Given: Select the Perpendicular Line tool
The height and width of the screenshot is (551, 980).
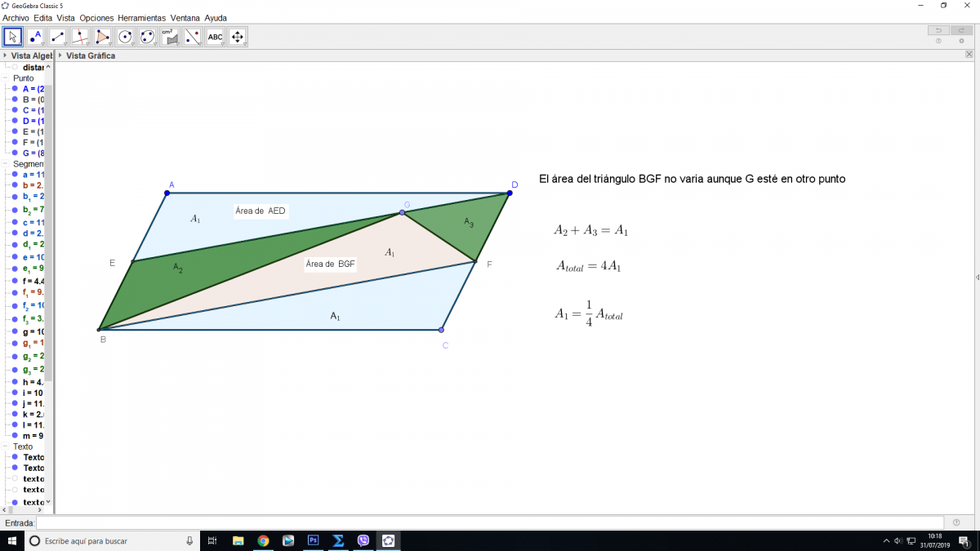Looking at the screenshot, I should pyautogui.click(x=80, y=37).
